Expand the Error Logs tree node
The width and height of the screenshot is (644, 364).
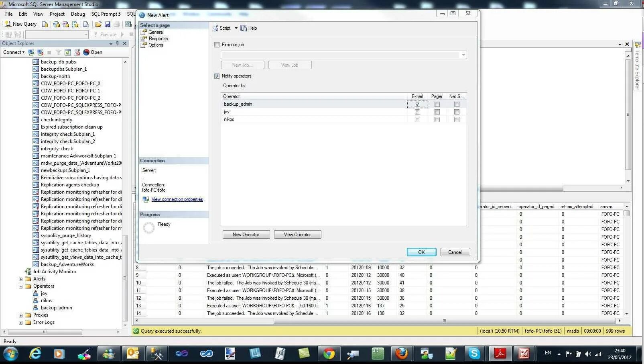(x=20, y=323)
